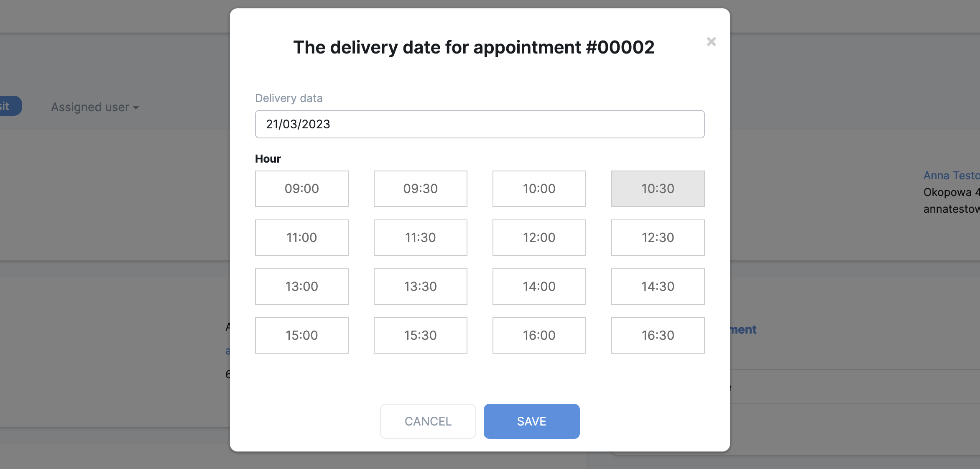Viewport: 980px width, 469px height.
Task: Select the 14:00 delivery slot
Action: click(539, 286)
